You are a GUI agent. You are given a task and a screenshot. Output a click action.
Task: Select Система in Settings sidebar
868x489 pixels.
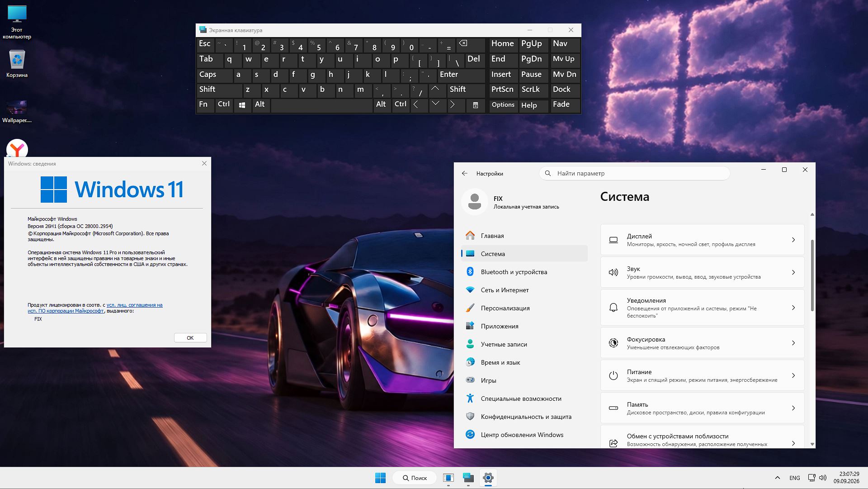click(524, 254)
